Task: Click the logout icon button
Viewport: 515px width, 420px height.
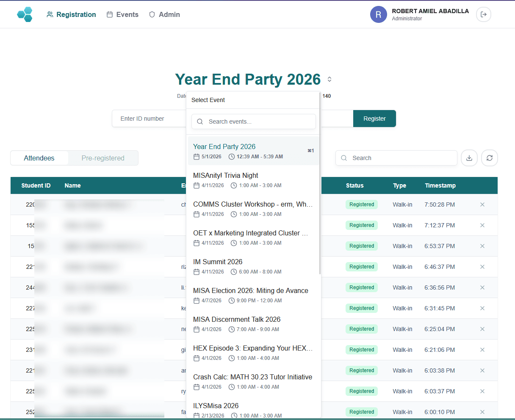Action: [x=484, y=14]
